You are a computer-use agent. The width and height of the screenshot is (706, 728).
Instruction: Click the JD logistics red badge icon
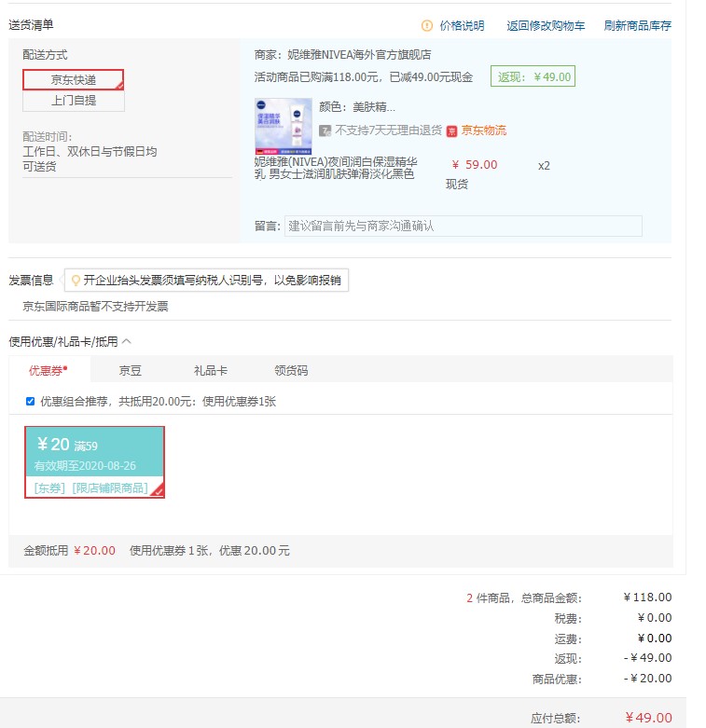[x=451, y=131]
